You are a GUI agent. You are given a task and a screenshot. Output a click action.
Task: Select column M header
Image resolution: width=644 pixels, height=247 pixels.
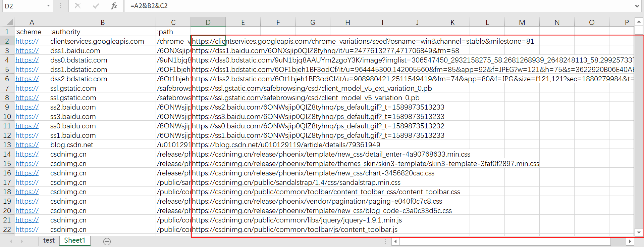[522, 22]
